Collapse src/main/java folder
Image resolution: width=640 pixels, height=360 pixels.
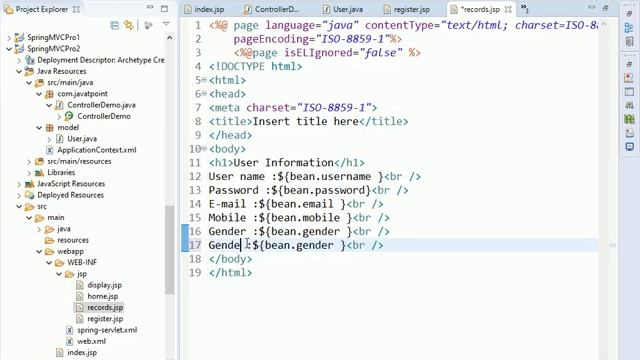click(x=29, y=82)
